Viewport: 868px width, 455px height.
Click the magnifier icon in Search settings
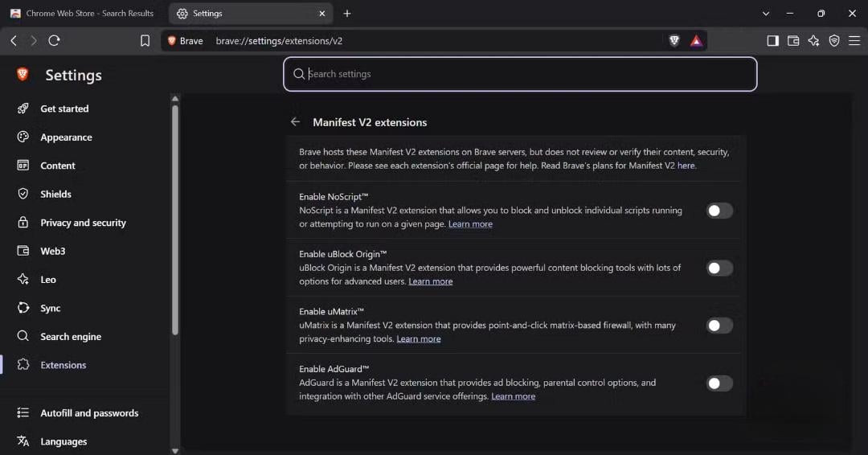tap(299, 74)
